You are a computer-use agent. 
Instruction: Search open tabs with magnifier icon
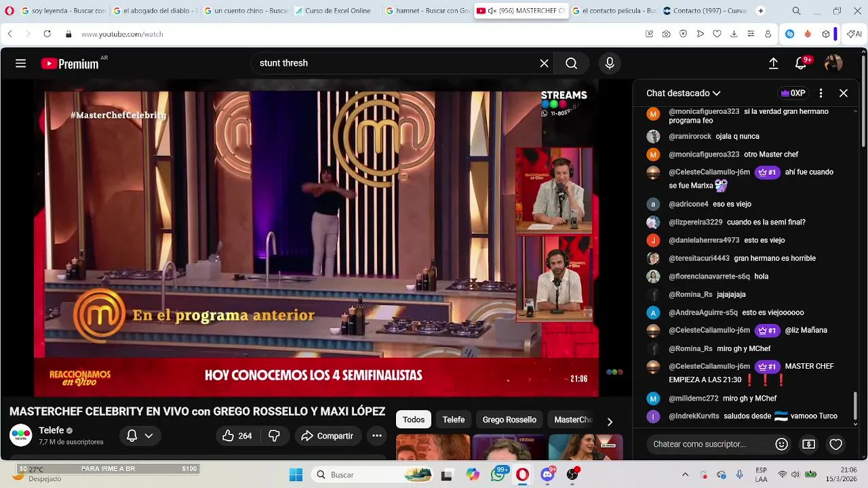pos(796,11)
